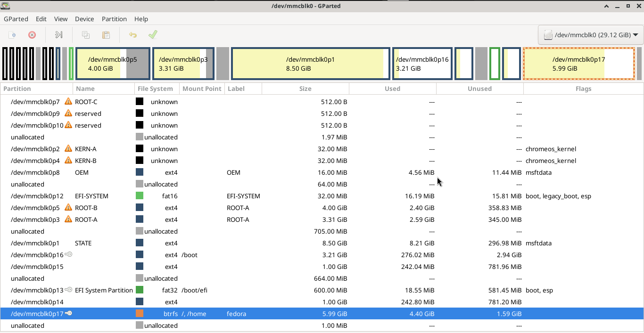Click the New partition toolbar icon
The width and height of the screenshot is (644, 333).
click(13, 35)
